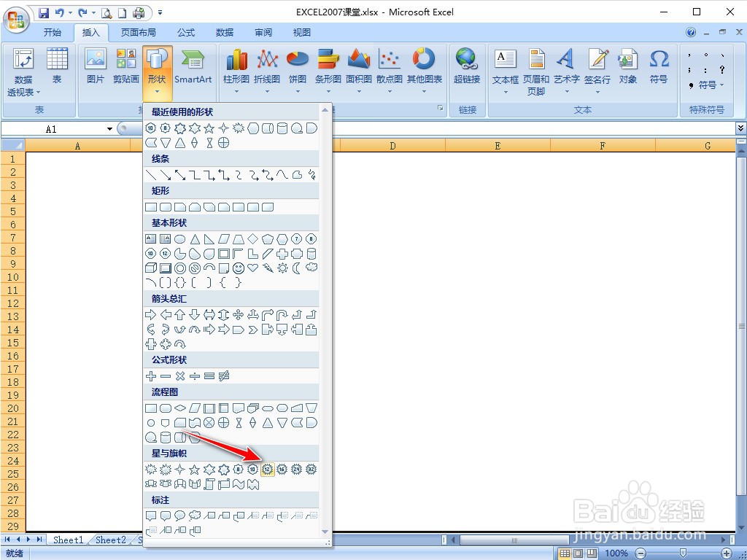Click the 对象 object button
Viewport: 747px width, 560px height.
point(628,66)
